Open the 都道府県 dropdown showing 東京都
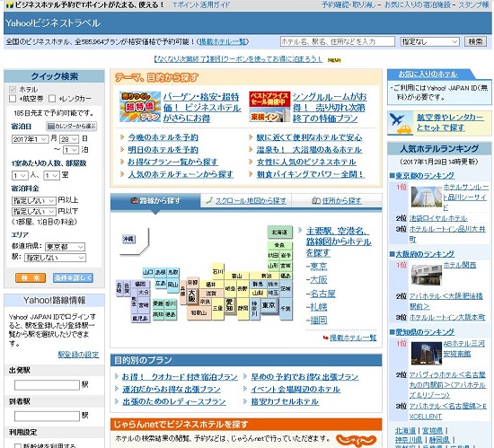The image size is (494, 448). click(x=66, y=247)
